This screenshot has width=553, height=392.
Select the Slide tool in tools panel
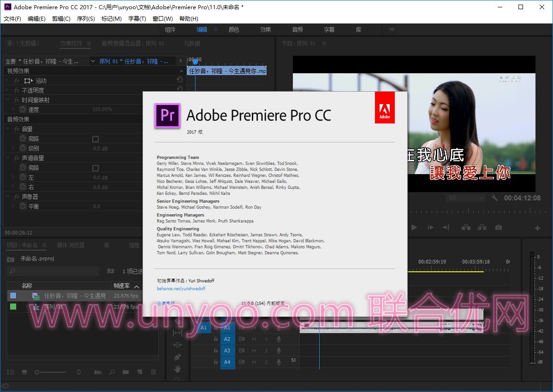pos(178,345)
